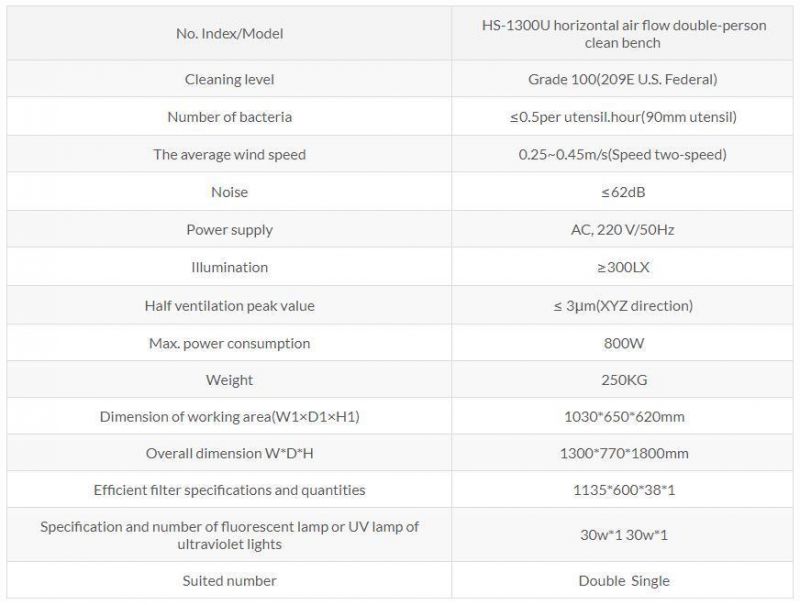Viewport: 800px width, 605px height.
Task: Click the Illumination row label
Action: click(230, 267)
